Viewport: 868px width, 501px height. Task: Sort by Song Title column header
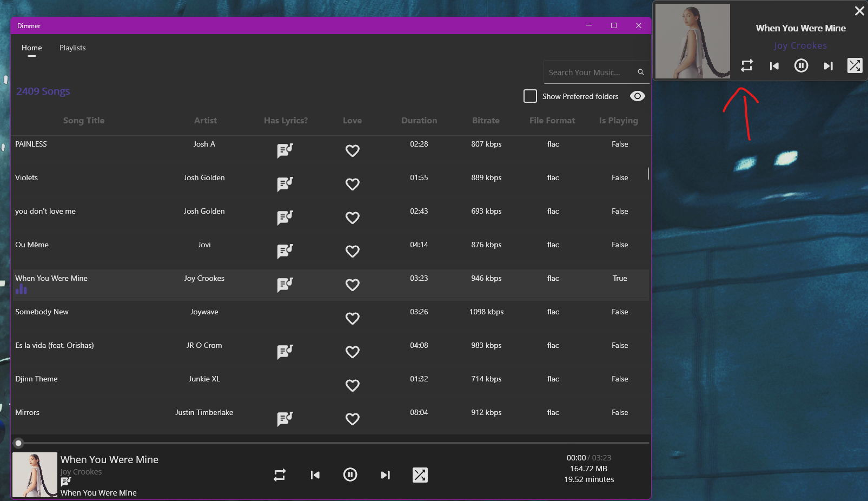pos(84,121)
